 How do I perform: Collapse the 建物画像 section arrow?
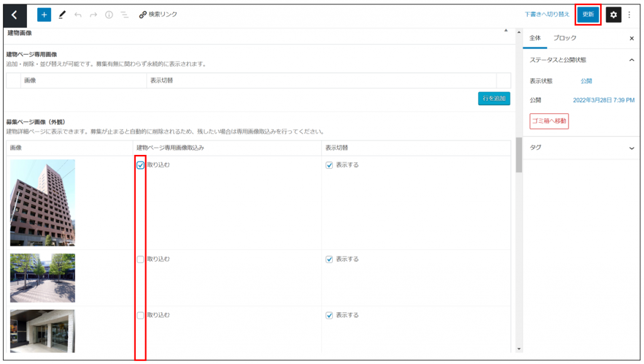[506, 31]
